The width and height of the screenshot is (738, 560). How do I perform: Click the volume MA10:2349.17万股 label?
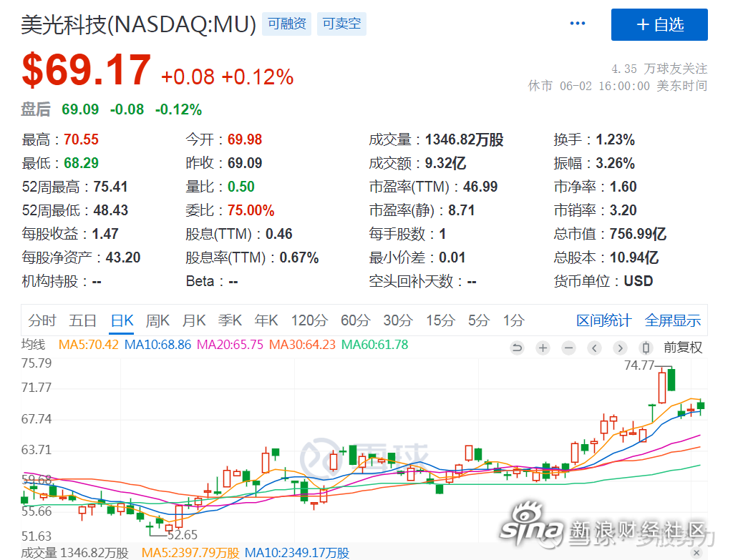(x=297, y=553)
